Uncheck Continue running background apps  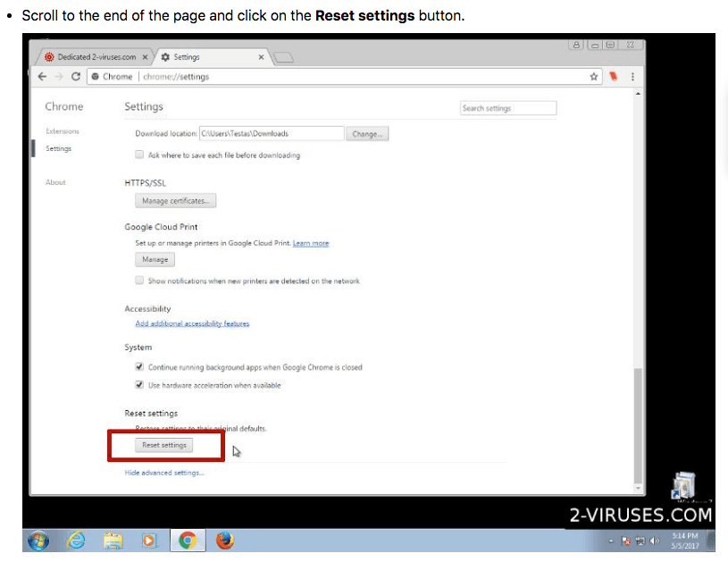coord(139,367)
